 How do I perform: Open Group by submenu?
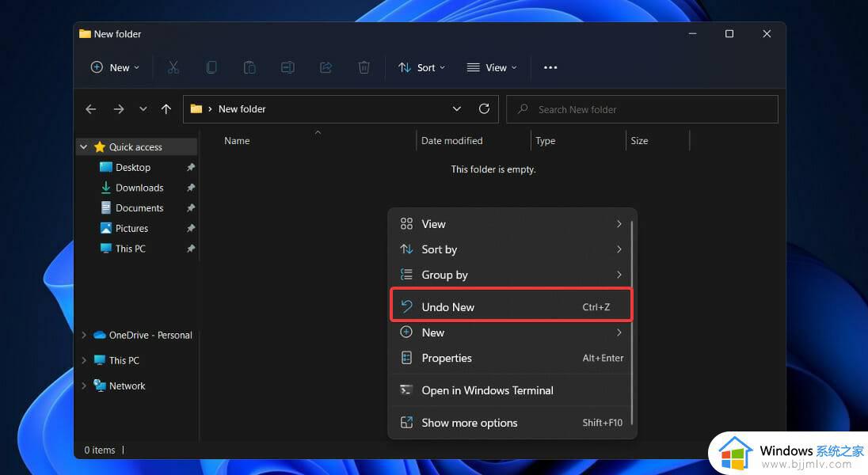(511, 275)
